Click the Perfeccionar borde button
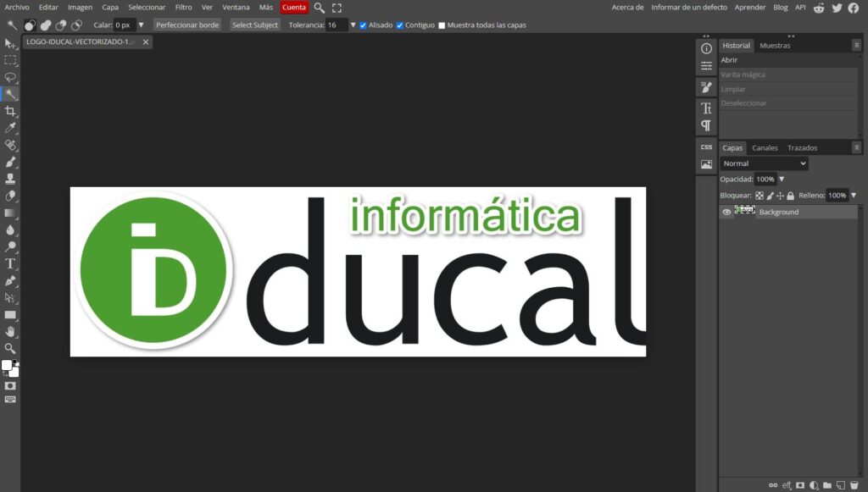The image size is (868, 492). pyautogui.click(x=187, y=25)
